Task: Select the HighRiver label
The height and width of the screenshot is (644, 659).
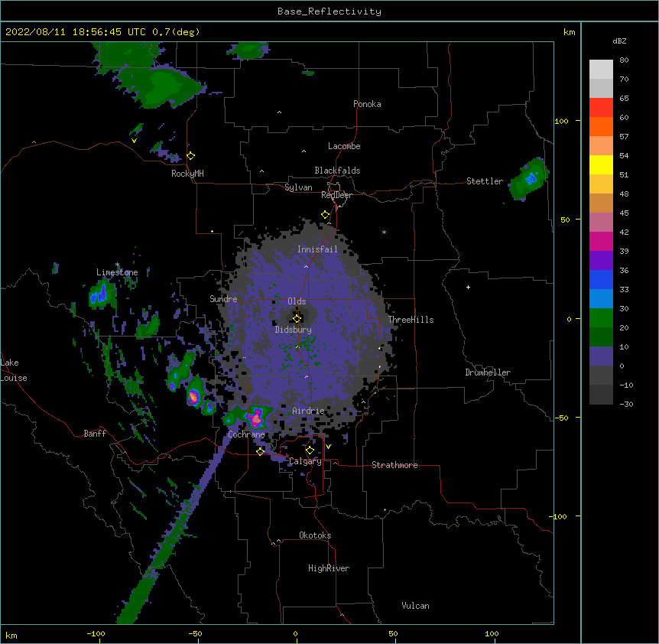Action: point(329,568)
